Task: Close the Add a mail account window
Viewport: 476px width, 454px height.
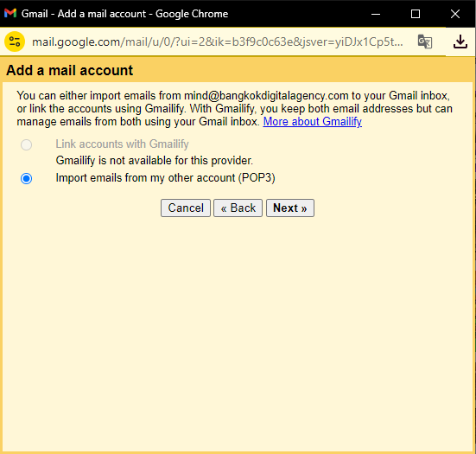Action: [x=455, y=14]
